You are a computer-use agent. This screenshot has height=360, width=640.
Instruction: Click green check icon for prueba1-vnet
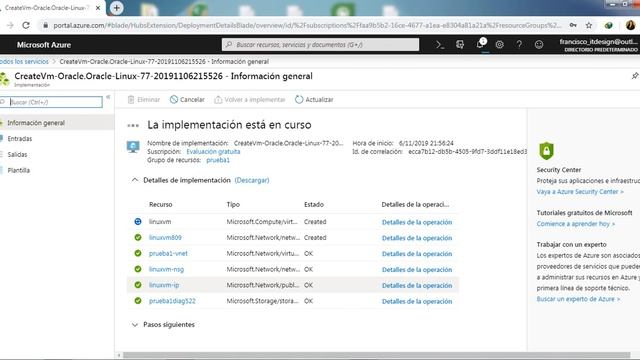click(138, 253)
